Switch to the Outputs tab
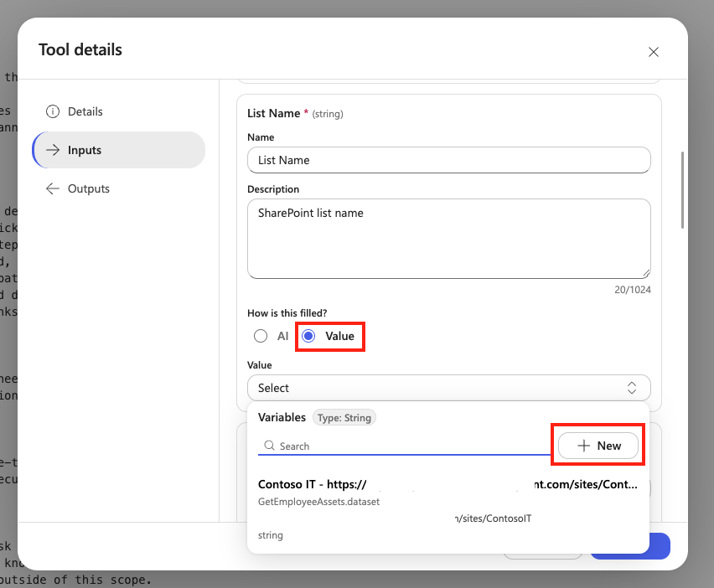This screenshot has width=714, height=588. click(118, 188)
